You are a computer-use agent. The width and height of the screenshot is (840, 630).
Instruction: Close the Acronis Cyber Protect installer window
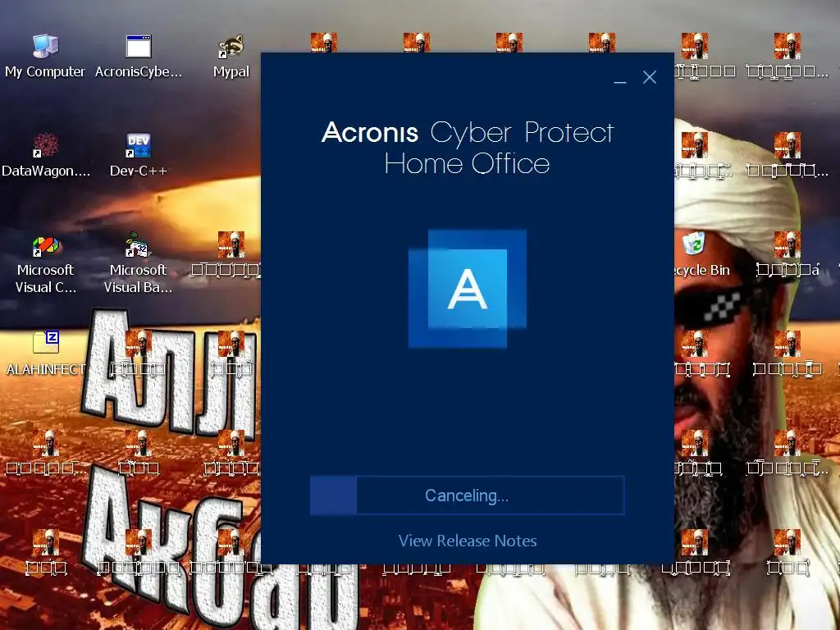(650, 78)
